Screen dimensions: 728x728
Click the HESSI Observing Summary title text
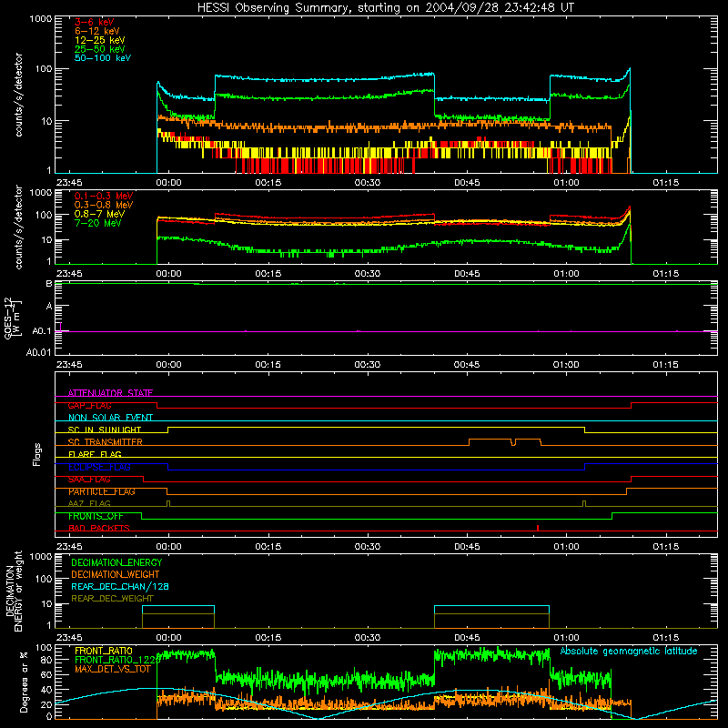pos(385,8)
